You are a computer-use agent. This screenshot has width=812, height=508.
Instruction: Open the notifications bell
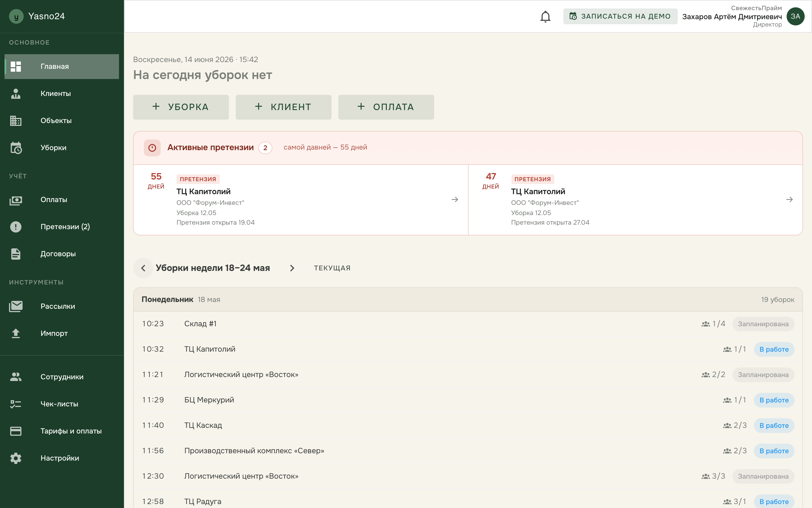click(x=545, y=16)
